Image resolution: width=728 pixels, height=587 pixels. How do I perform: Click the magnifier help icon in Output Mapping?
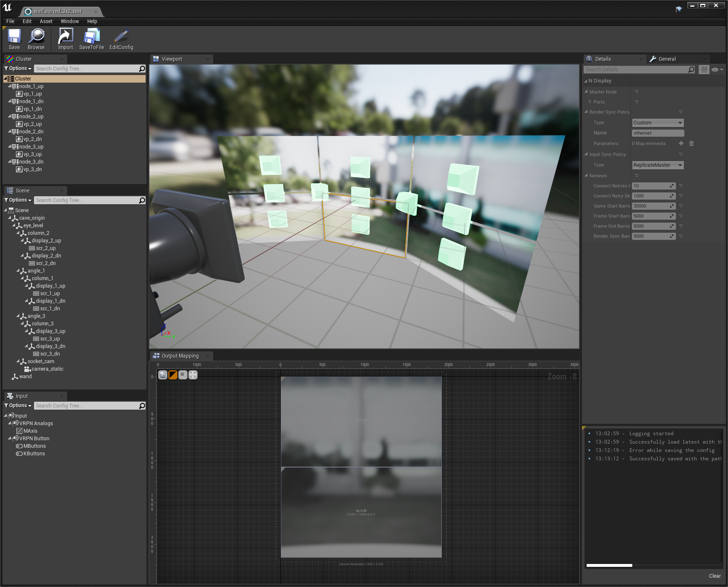pos(163,375)
